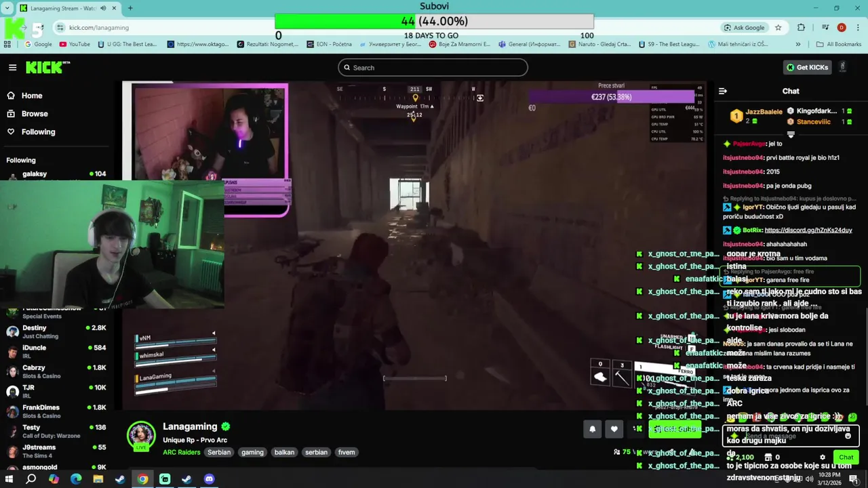Screen dimensions: 868x488
Task: Click the Lanagaming channel name
Action: tap(190, 426)
